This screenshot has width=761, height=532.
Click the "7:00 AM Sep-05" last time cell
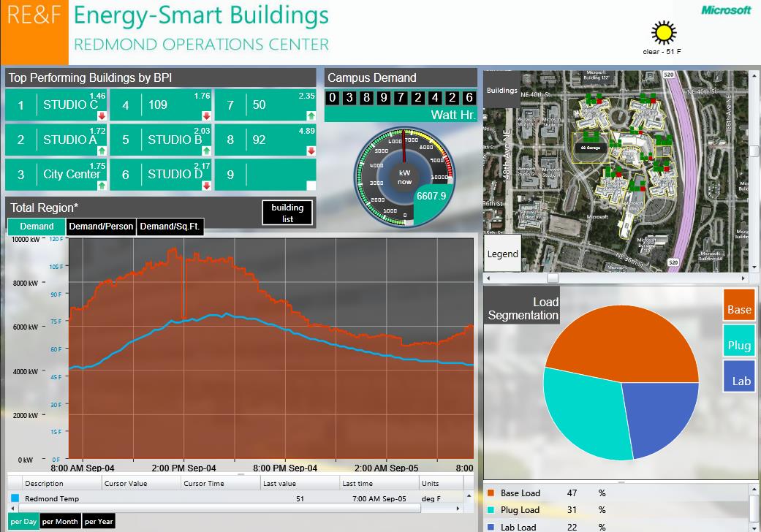(x=379, y=498)
